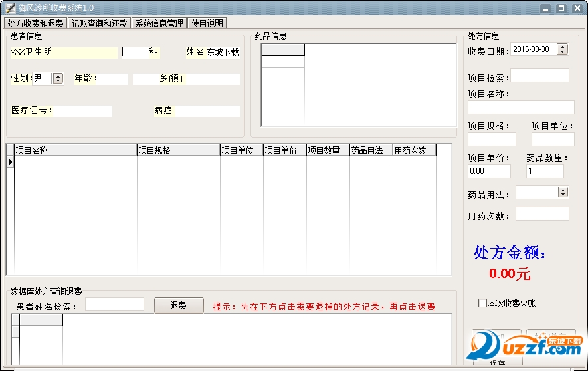Focus the 用药次数 input field
The height and width of the screenshot is (371, 588).
pos(542,214)
